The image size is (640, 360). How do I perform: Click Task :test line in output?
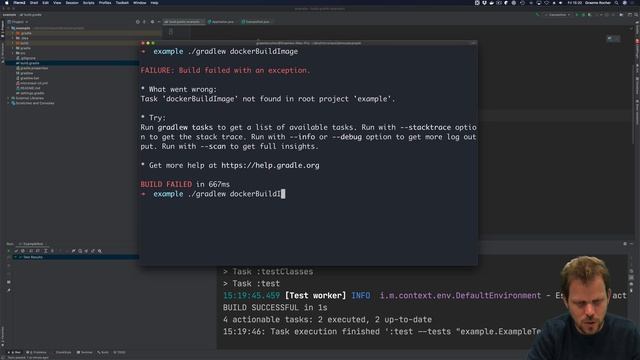click(x=251, y=283)
